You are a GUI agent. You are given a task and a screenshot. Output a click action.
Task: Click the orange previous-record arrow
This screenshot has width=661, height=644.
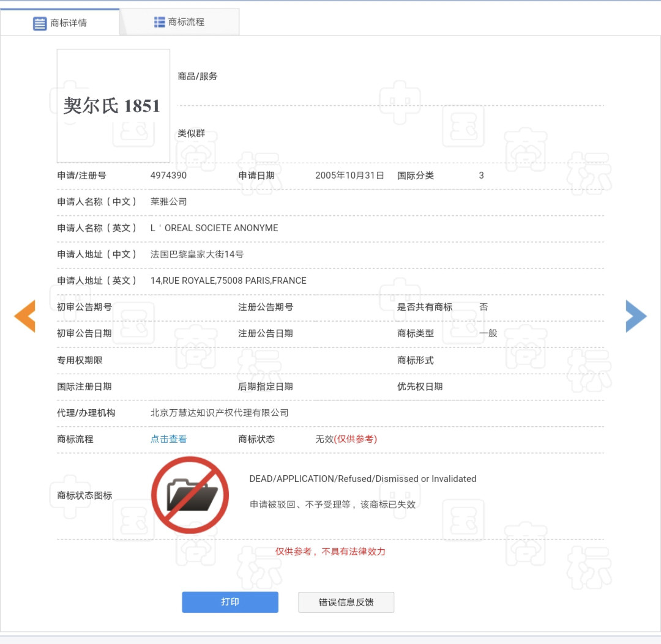(24, 316)
